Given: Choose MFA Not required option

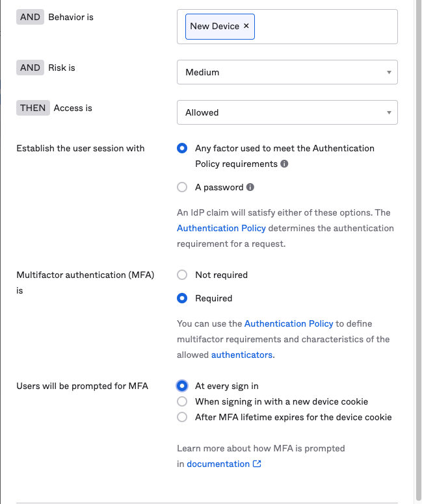Looking at the screenshot, I should coord(182,275).
